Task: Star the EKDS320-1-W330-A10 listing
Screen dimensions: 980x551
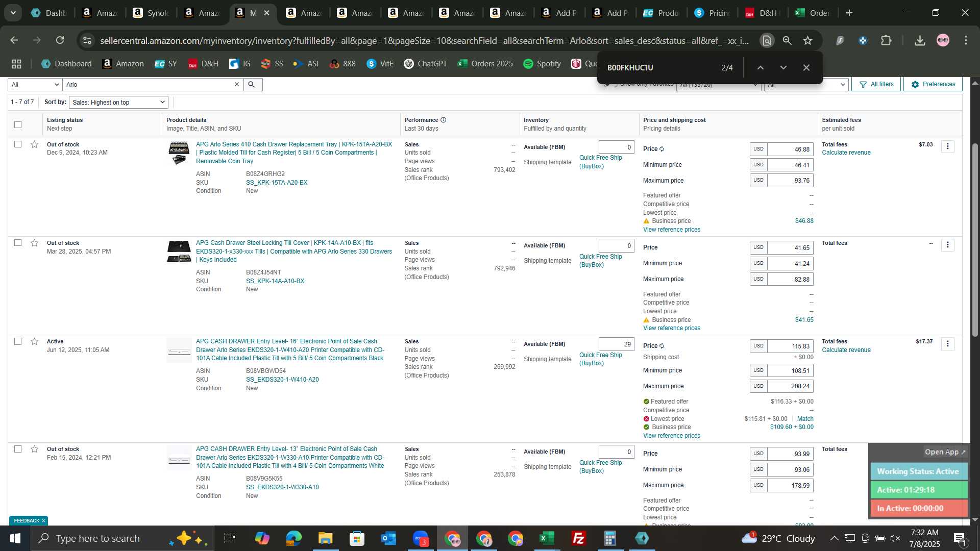Action: click(34, 449)
